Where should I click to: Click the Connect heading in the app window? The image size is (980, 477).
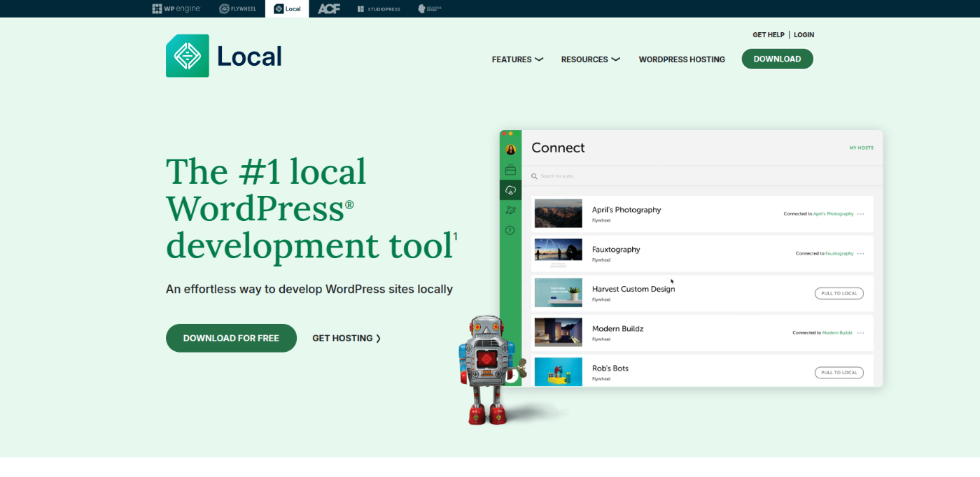click(558, 148)
